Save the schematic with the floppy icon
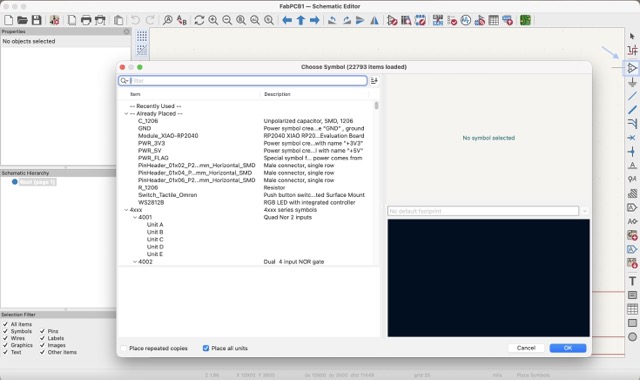This screenshot has height=380, width=640. pos(36,20)
